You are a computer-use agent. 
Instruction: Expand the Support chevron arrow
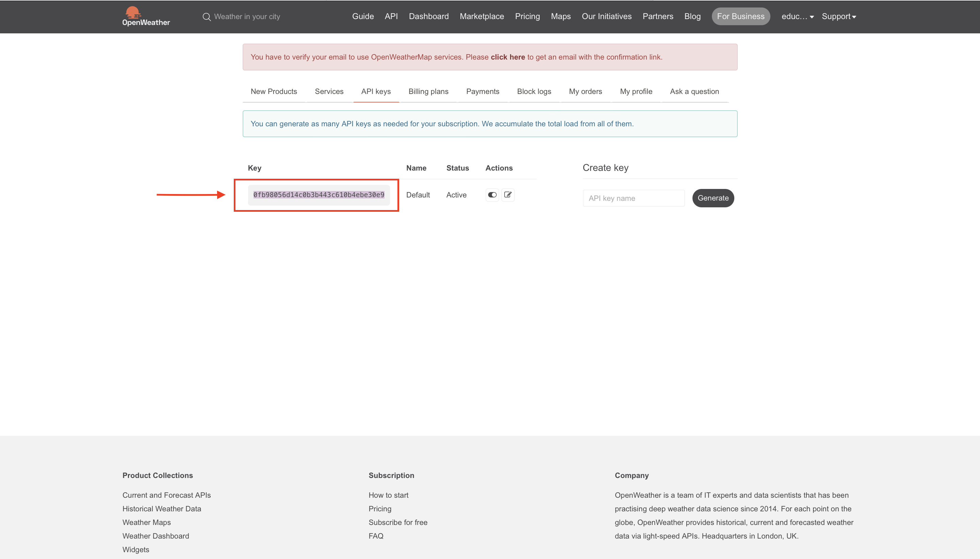click(854, 17)
